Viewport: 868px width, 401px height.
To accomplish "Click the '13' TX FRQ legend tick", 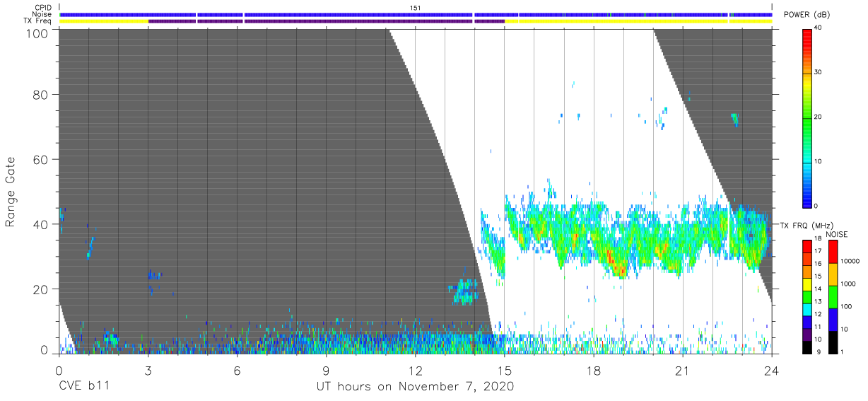I will (x=819, y=301).
